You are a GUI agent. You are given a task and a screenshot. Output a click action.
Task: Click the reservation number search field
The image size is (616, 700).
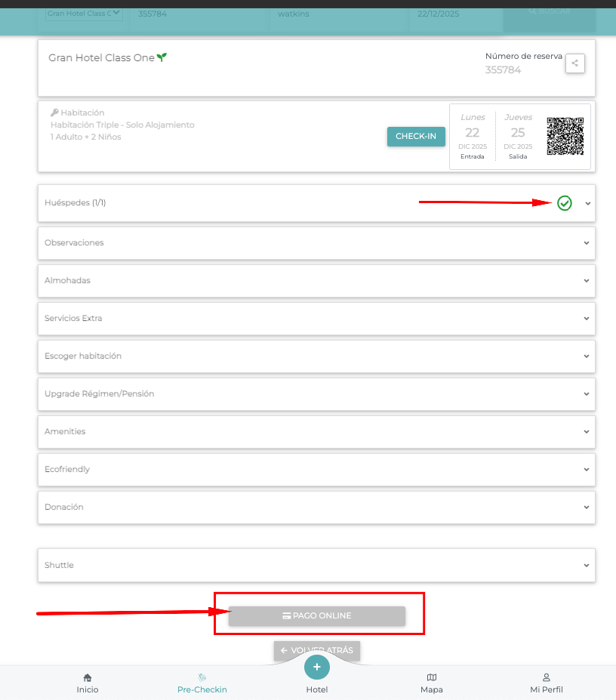click(x=199, y=13)
